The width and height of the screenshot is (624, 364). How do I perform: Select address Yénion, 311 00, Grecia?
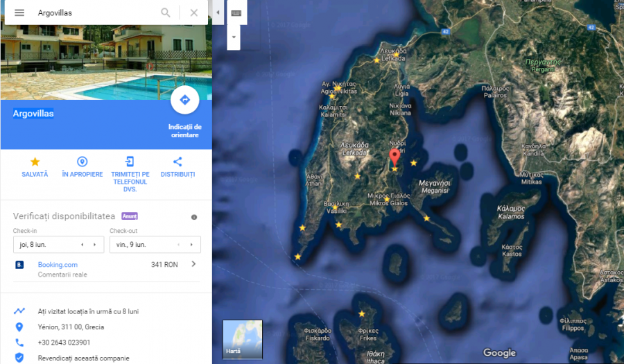click(x=71, y=327)
